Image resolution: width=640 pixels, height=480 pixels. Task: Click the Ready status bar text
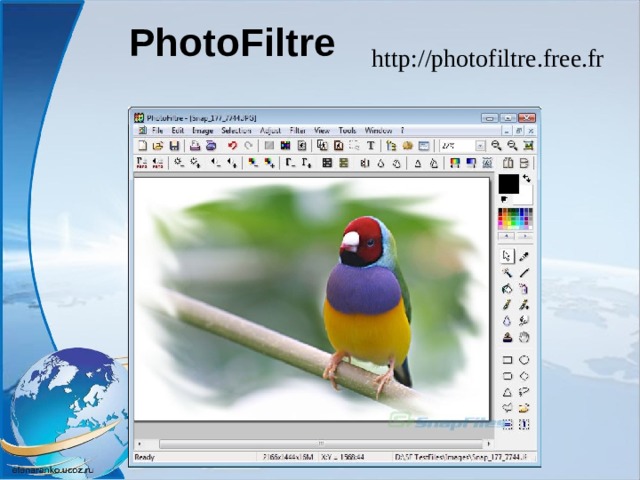(144, 457)
